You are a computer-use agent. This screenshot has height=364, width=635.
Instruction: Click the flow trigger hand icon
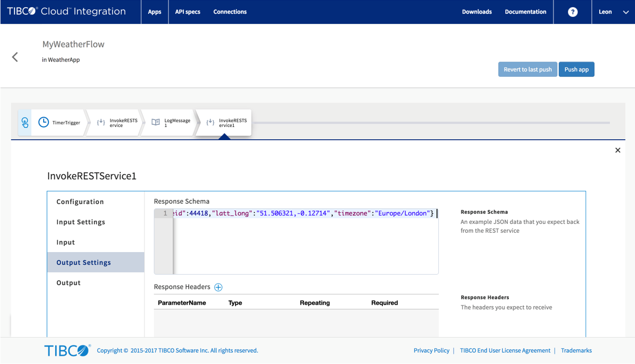25,123
